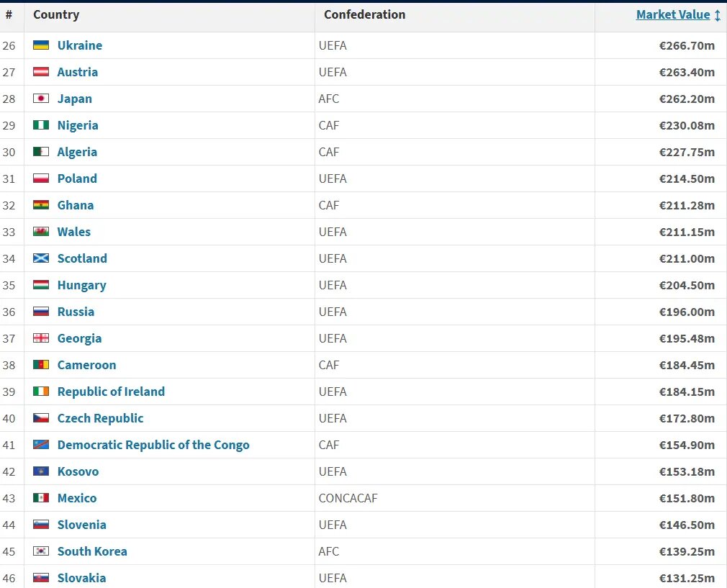
Task: Go to the Poland team page
Action: (x=77, y=178)
